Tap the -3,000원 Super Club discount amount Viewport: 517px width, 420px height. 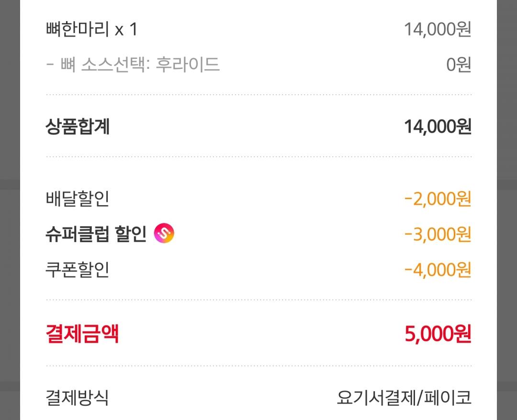pos(438,234)
